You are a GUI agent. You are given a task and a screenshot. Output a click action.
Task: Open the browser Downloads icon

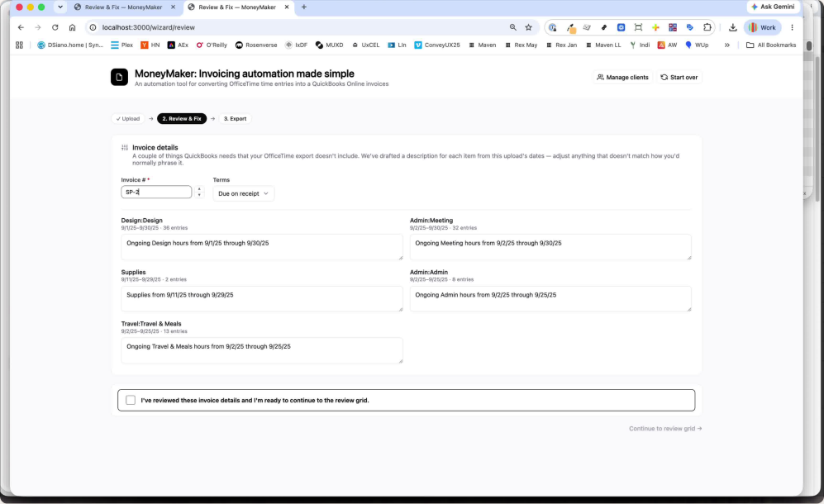(732, 27)
